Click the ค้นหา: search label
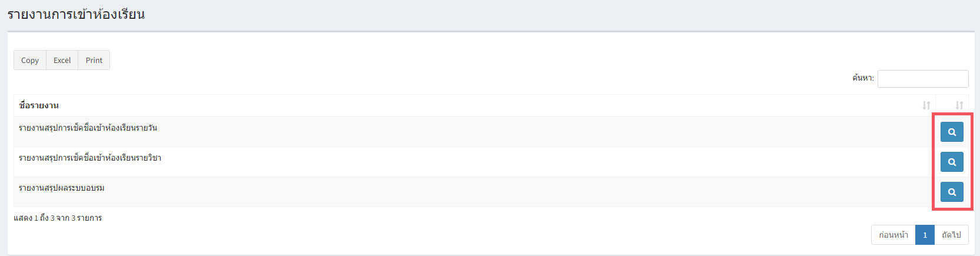The height and width of the screenshot is (256, 980). pos(863,78)
